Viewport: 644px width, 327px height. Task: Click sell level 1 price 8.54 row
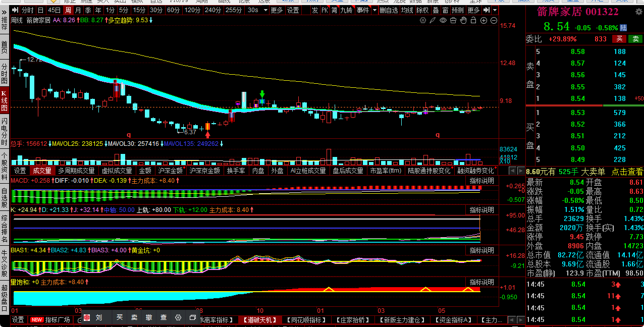[x=584, y=98]
